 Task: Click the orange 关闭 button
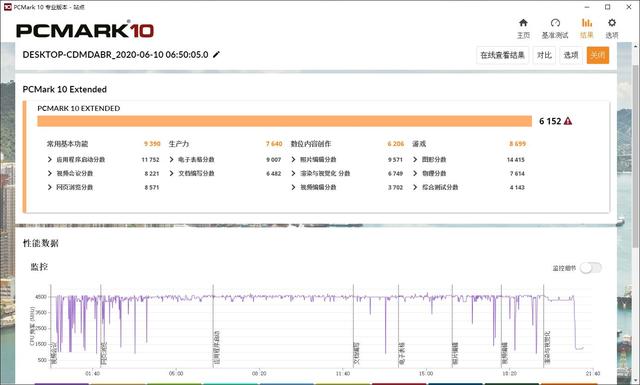598,55
